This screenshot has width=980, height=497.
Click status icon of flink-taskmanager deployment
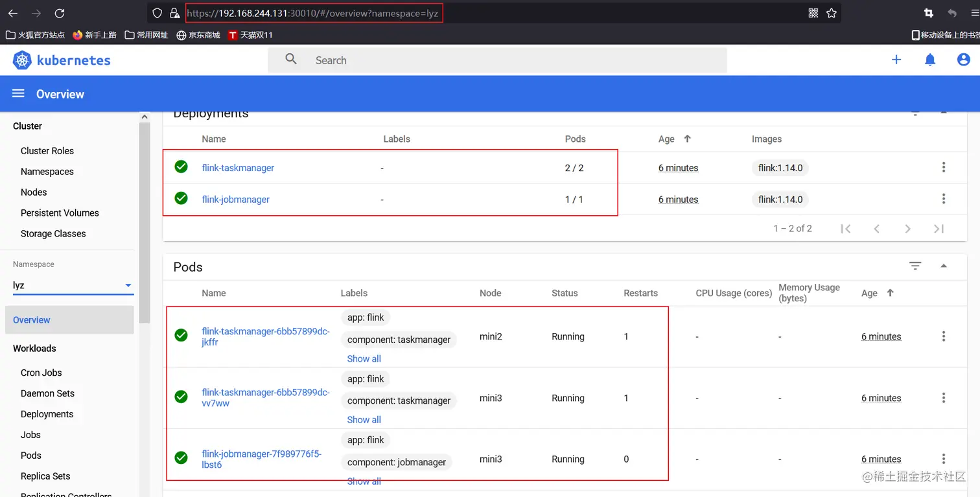point(181,167)
